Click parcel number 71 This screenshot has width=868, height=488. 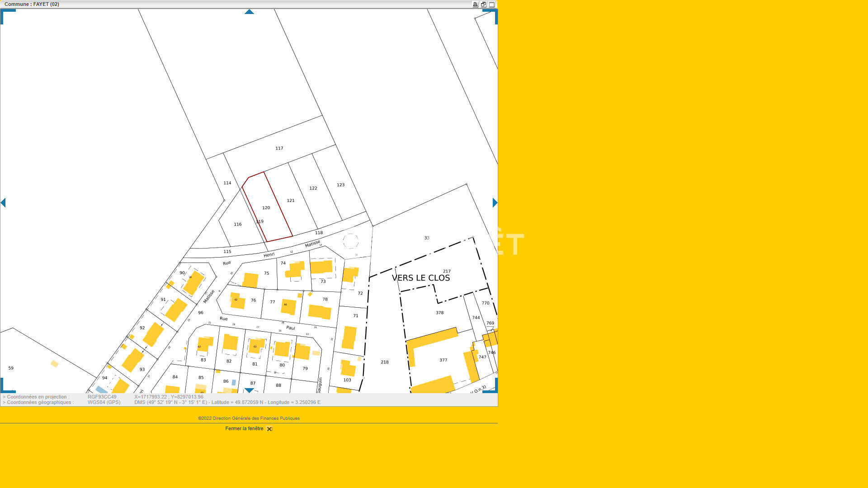point(356,316)
